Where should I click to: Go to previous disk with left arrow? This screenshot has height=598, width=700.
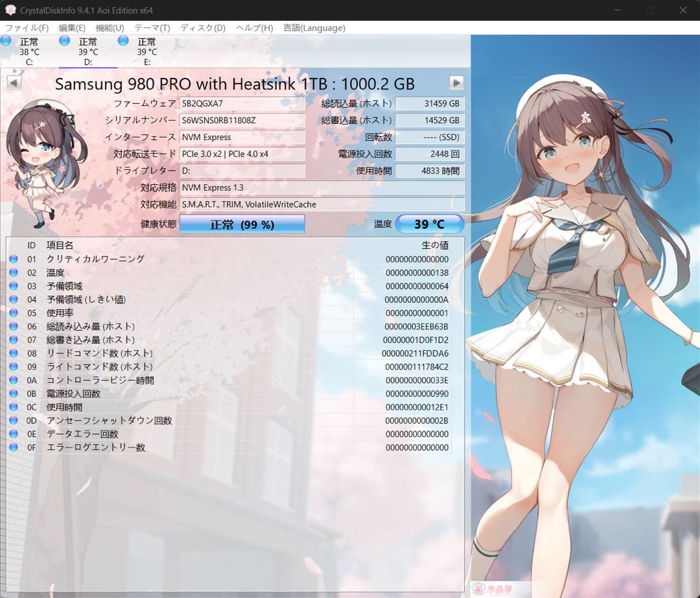[x=14, y=83]
